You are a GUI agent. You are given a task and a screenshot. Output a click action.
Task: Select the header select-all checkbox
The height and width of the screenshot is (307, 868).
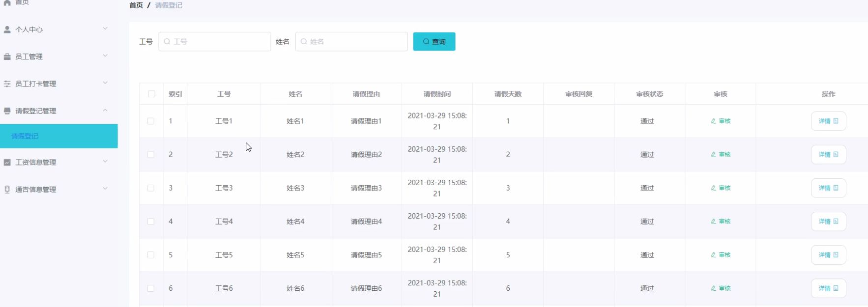[151, 94]
